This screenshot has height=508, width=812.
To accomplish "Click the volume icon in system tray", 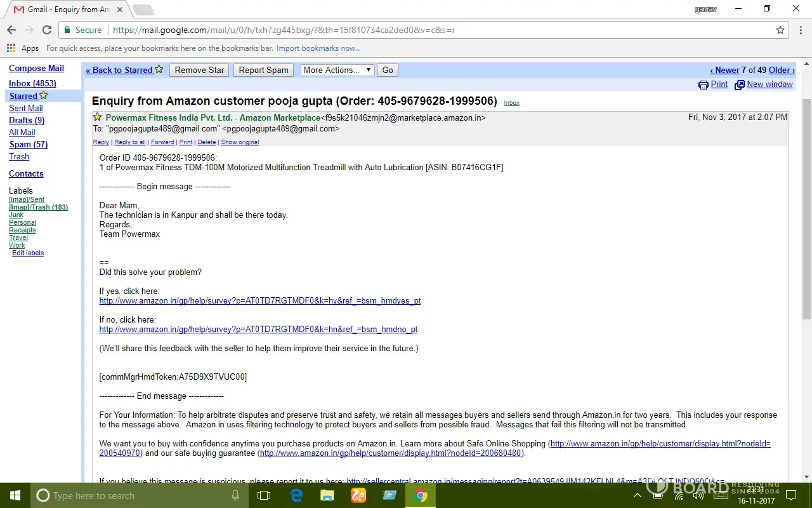I will 698,495.
